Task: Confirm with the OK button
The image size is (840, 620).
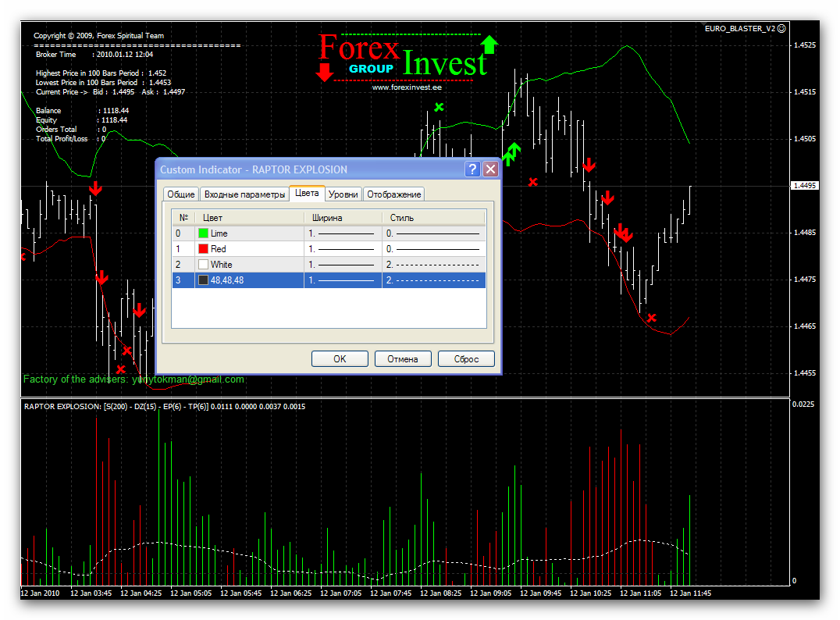Action: [x=340, y=358]
